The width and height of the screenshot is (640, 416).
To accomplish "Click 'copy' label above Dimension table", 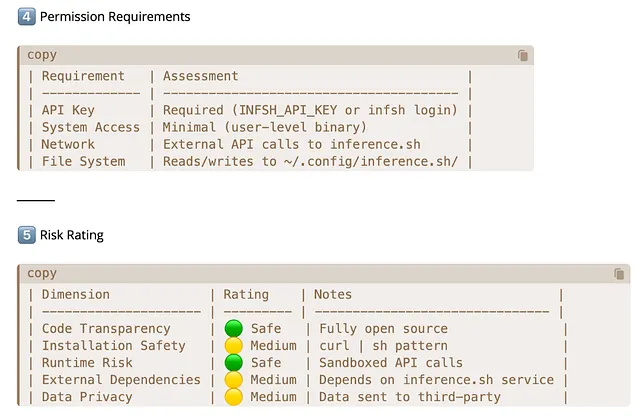I will [42, 273].
